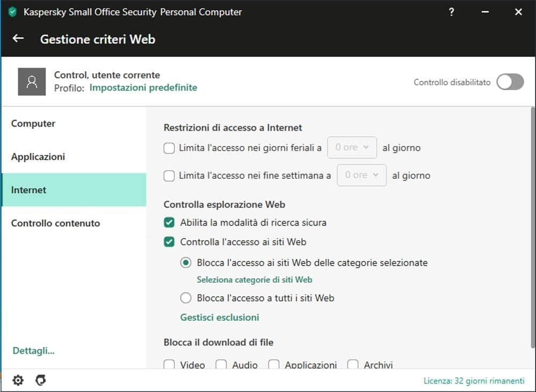Tick the Archivi download block checkbox
This screenshot has width=536, height=392.
(353, 364)
